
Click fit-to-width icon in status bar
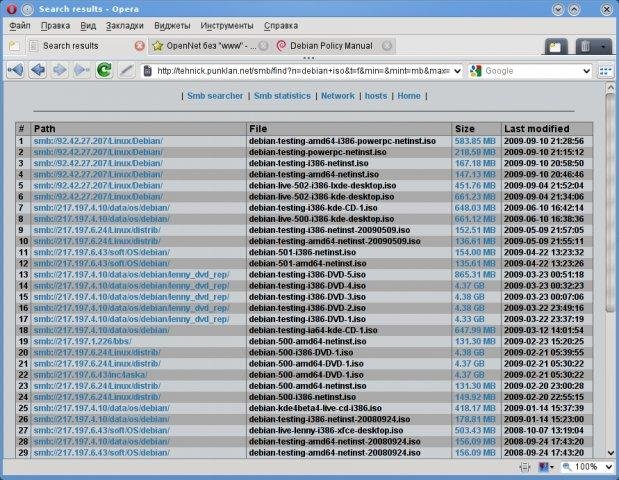[525, 467]
